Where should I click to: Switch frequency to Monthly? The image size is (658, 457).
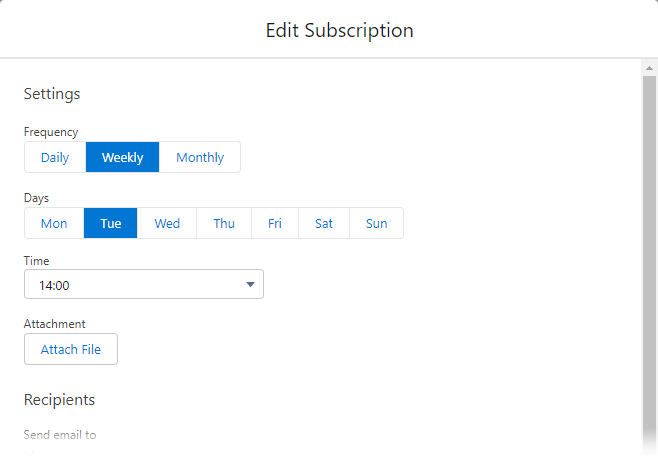200,157
